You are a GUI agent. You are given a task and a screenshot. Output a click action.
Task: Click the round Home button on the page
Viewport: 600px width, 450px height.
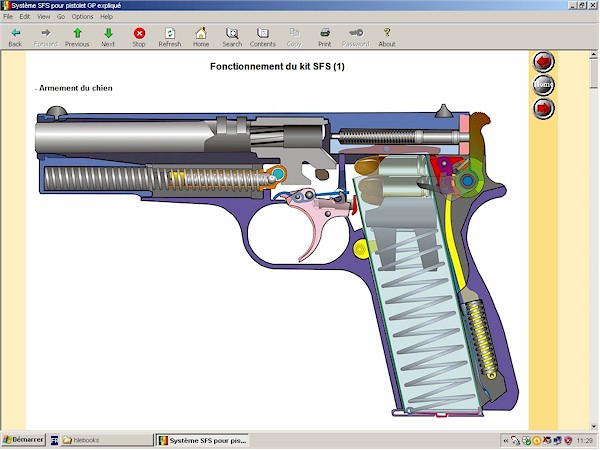(543, 84)
